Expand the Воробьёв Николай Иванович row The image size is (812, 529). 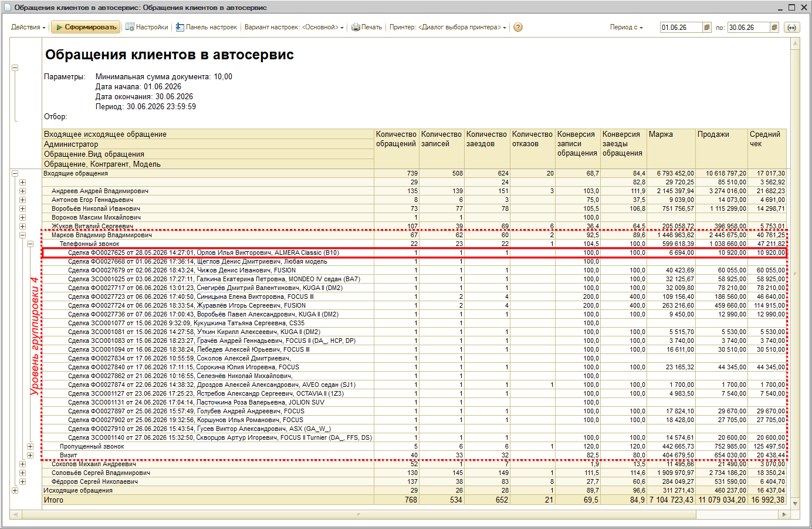[22, 208]
